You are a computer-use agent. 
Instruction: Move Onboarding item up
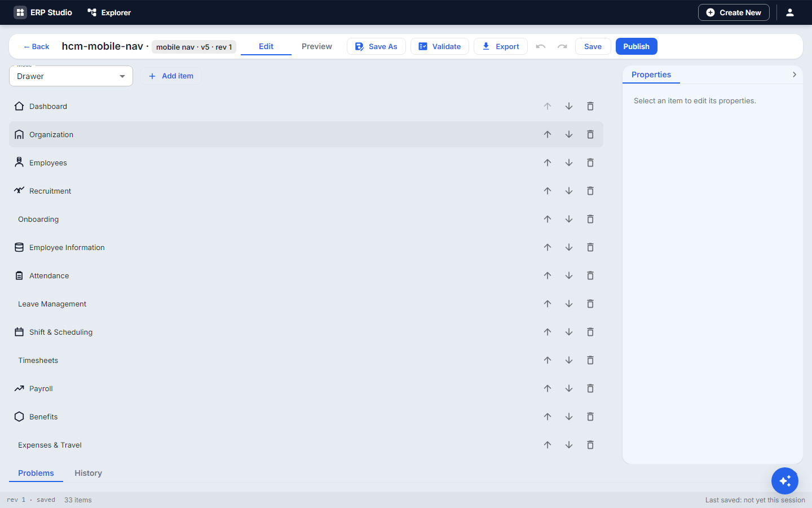[x=548, y=219]
